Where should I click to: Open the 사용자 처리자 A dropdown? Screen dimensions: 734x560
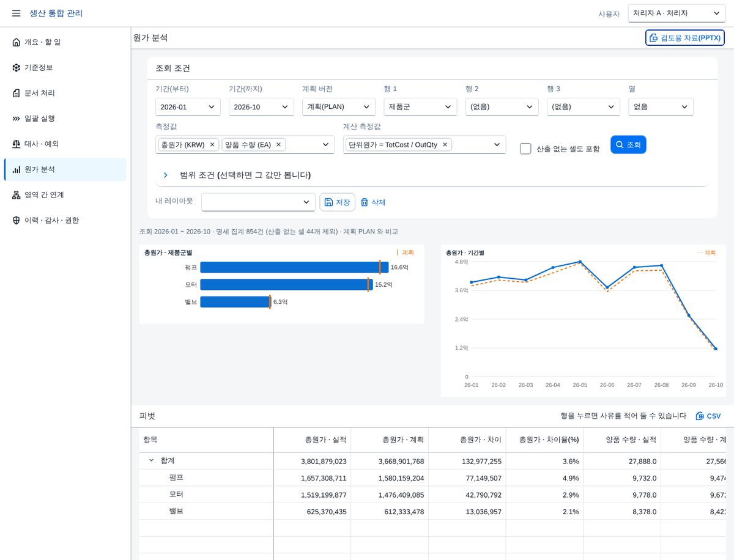pos(677,13)
